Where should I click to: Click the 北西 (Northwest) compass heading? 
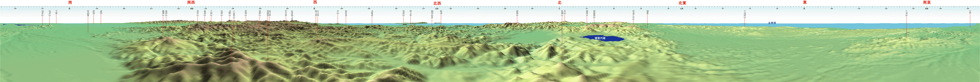pyautogui.click(x=437, y=3)
